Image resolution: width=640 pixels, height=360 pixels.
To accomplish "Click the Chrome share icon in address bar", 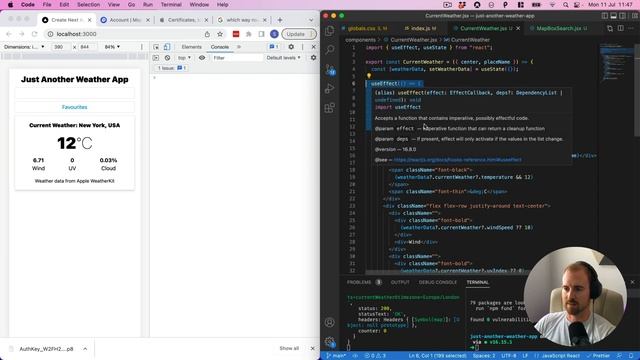I will pos(207,34).
